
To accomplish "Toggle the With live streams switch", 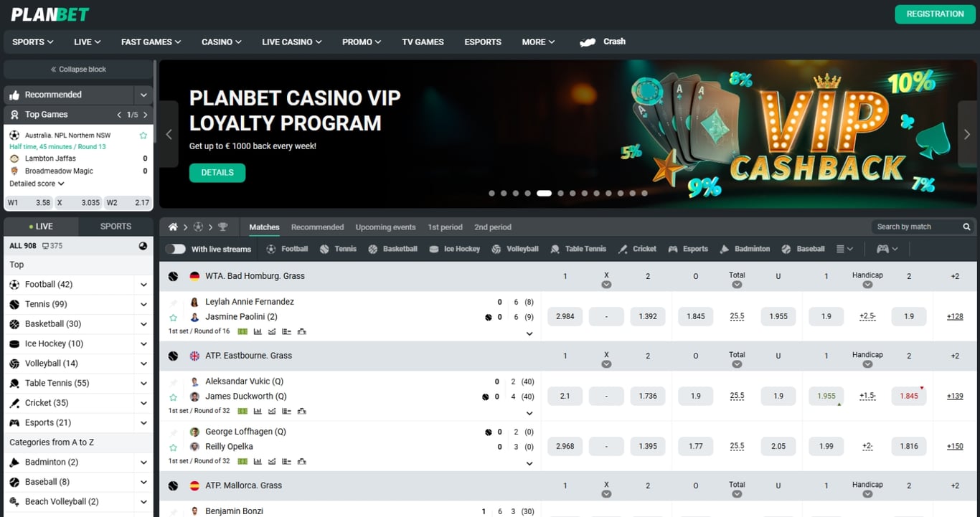I will (175, 249).
